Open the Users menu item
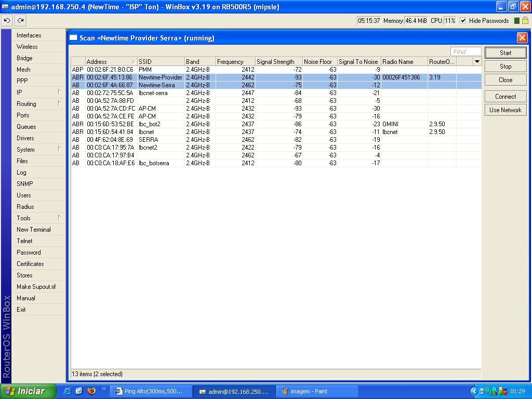 point(38,195)
